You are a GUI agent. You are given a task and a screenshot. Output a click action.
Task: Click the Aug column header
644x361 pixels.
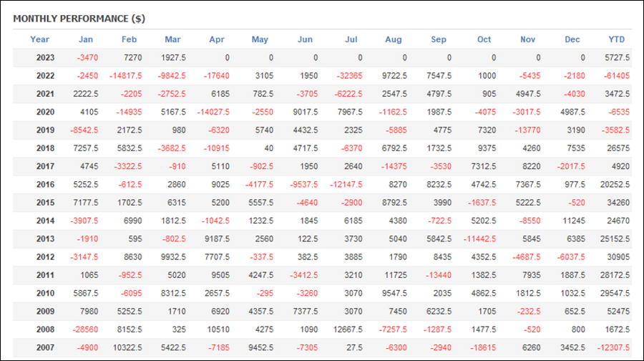pyautogui.click(x=393, y=39)
